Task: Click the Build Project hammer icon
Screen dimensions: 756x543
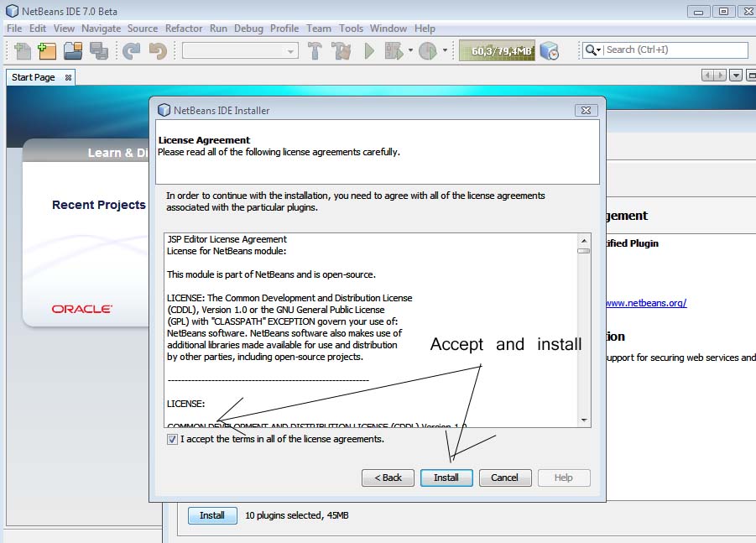Action: (x=315, y=50)
